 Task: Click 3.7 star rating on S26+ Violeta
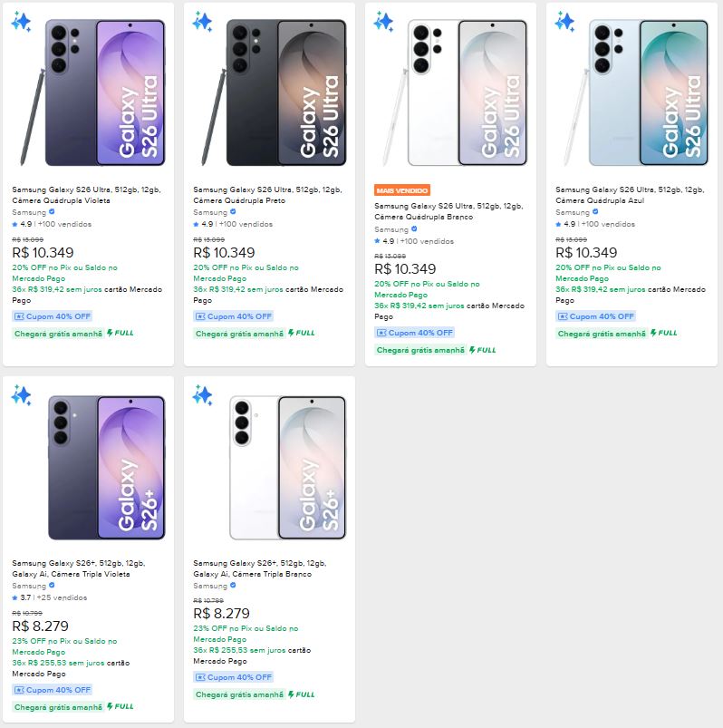(x=23, y=597)
